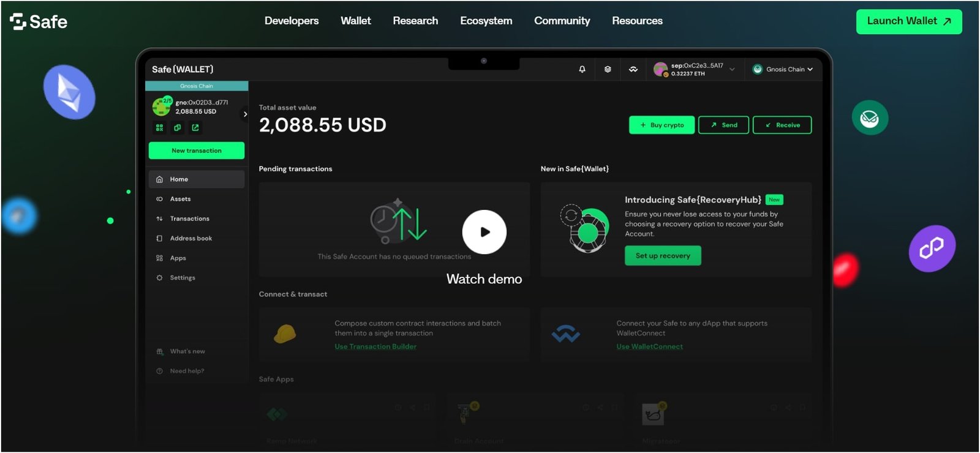Click the Drain Account app icon
This screenshot has width=980, height=453.
coord(468,413)
